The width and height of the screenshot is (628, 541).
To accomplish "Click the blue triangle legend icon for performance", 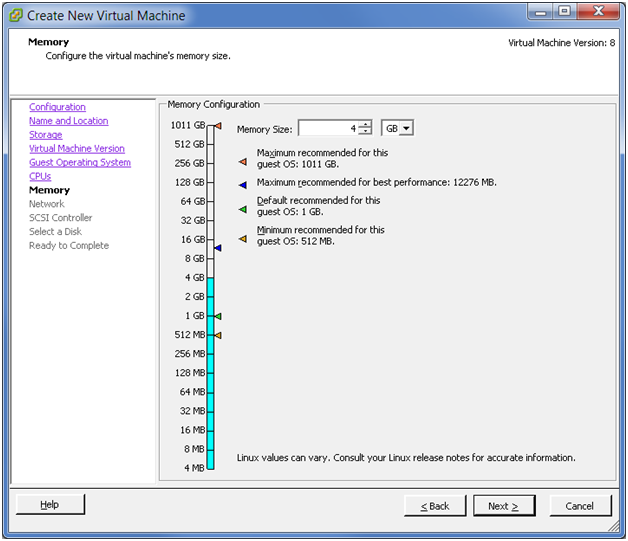I will pos(243,185).
